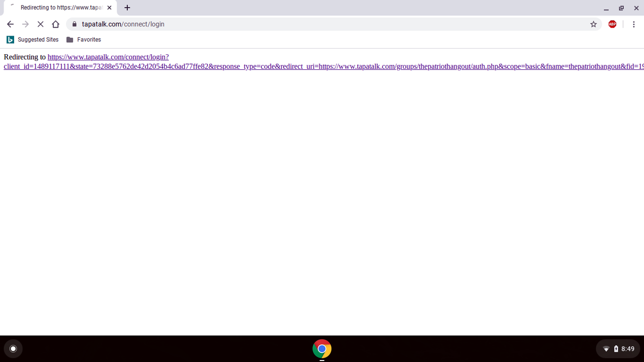View site security lock information
Viewport: 644px width, 362px height.
click(74, 24)
